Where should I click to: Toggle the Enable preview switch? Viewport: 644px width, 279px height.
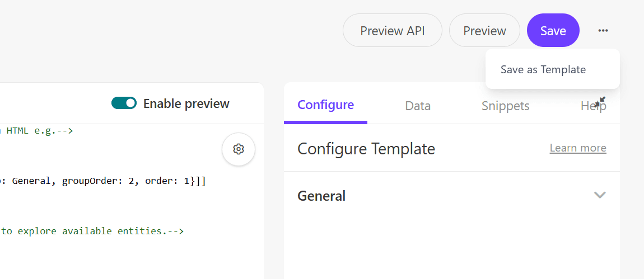pos(124,103)
